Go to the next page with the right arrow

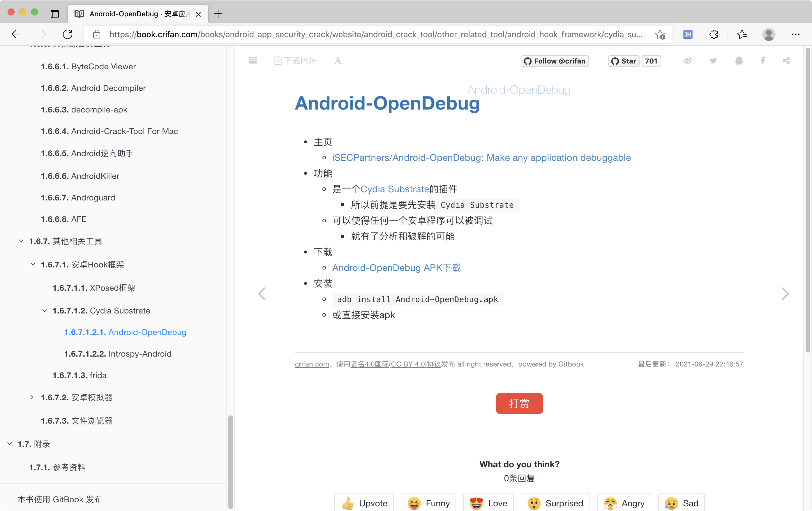point(785,294)
